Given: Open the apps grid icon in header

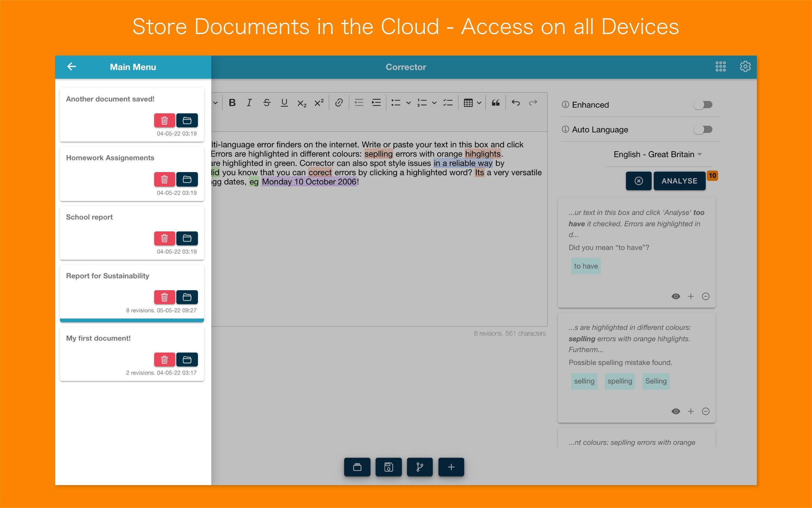Looking at the screenshot, I should pyautogui.click(x=720, y=67).
